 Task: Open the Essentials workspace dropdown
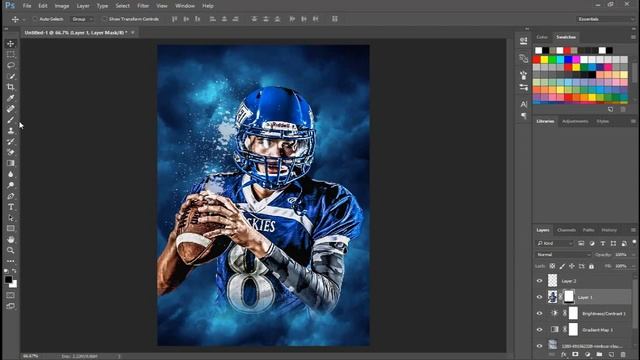click(x=606, y=19)
